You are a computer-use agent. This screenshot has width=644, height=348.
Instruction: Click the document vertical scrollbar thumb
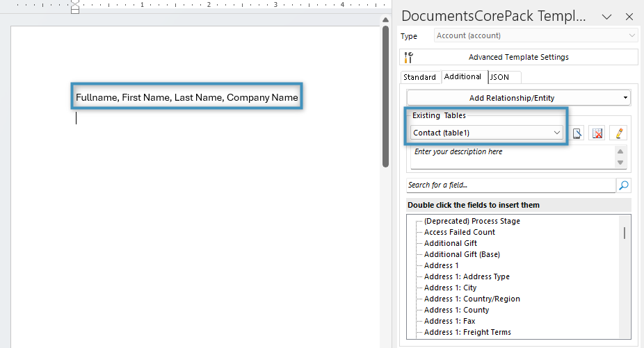coord(385,97)
